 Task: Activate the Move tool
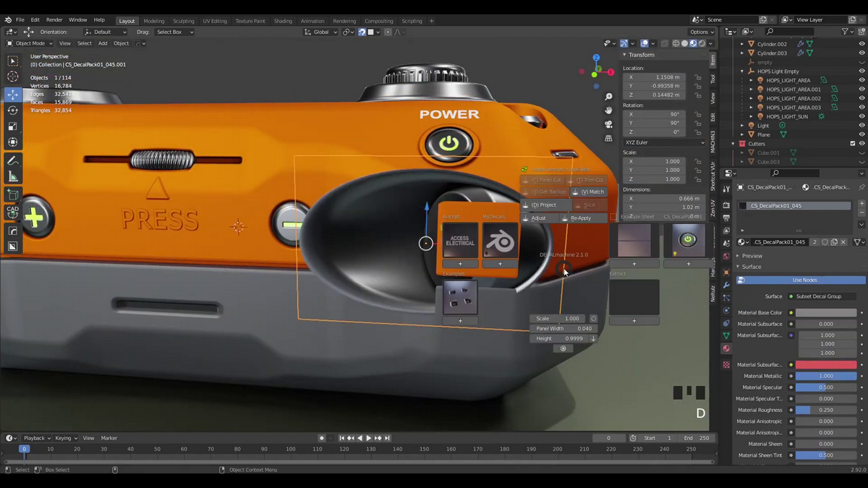click(13, 94)
